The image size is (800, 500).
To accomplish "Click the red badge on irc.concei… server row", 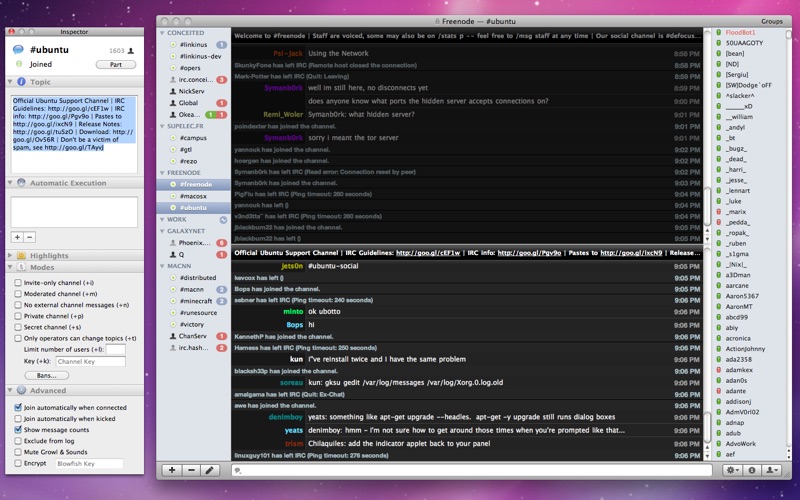I will [221, 80].
